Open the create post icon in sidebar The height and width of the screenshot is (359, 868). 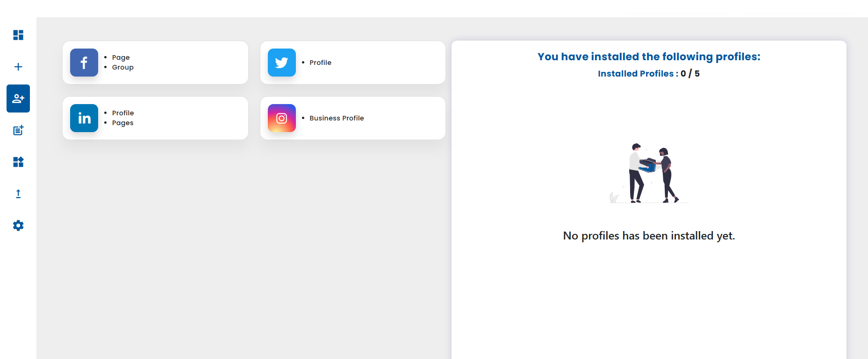pos(18,130)
